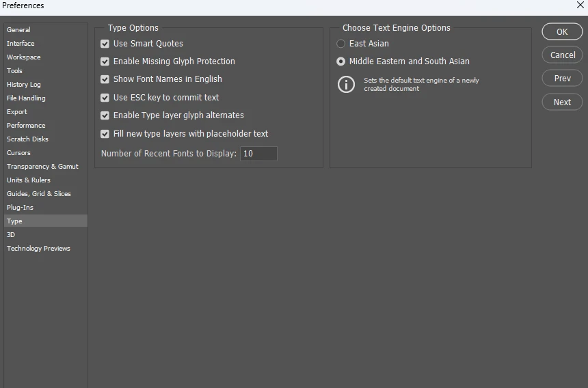
Task: Go to previous section with Prev
Action: [x=562, y=79]
